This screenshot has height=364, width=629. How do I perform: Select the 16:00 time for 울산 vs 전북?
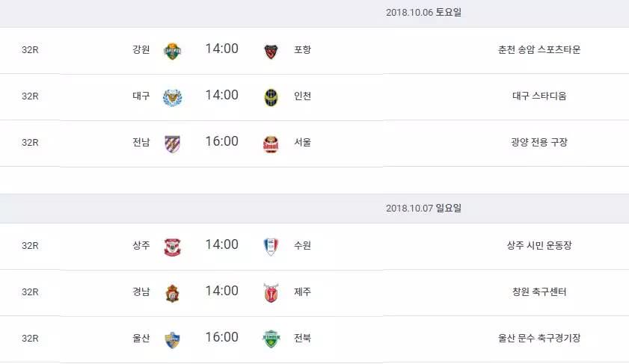221,337
